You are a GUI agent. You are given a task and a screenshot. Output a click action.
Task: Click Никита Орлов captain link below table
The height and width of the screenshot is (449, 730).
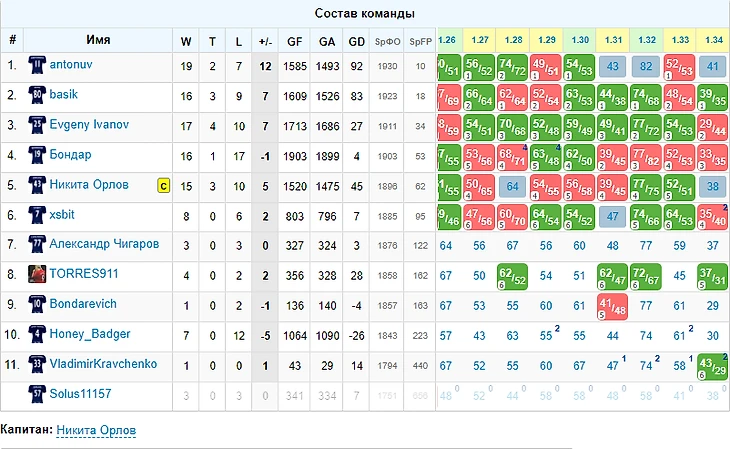96,430
